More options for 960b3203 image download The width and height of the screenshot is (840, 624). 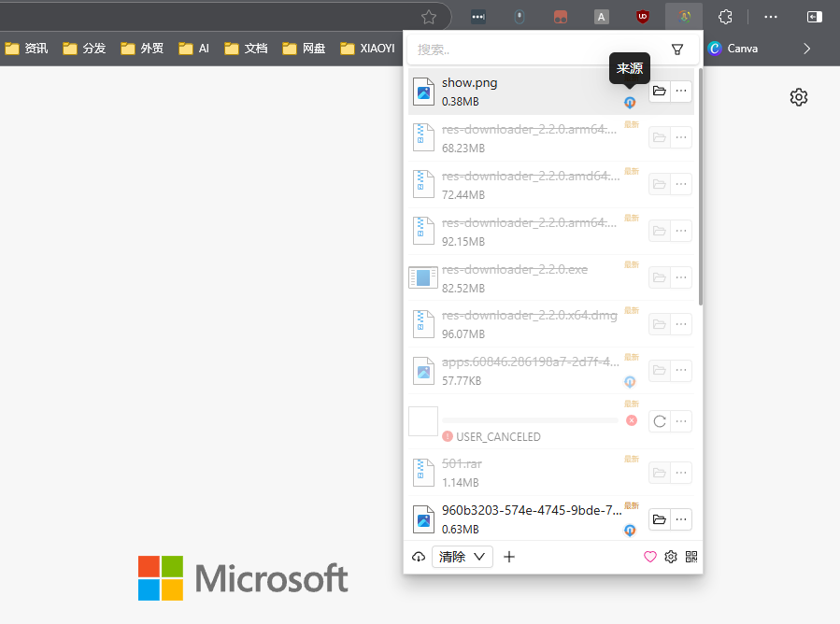pos(681,519)
